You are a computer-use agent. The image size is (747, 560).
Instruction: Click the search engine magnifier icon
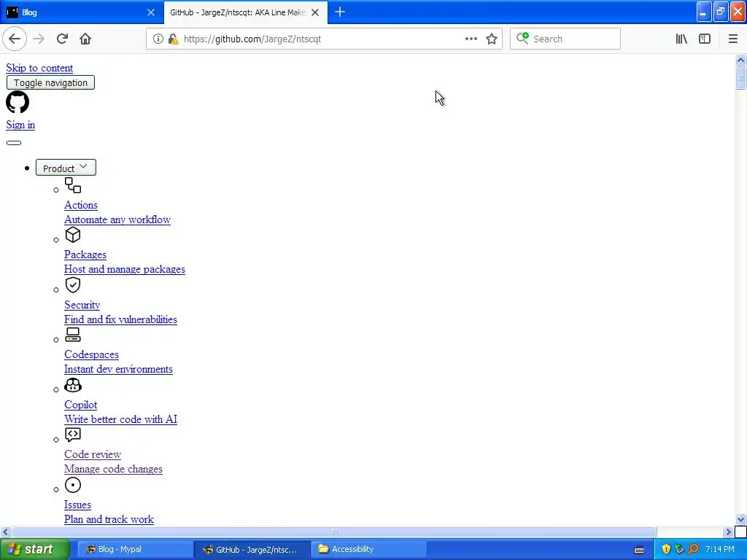522,38
